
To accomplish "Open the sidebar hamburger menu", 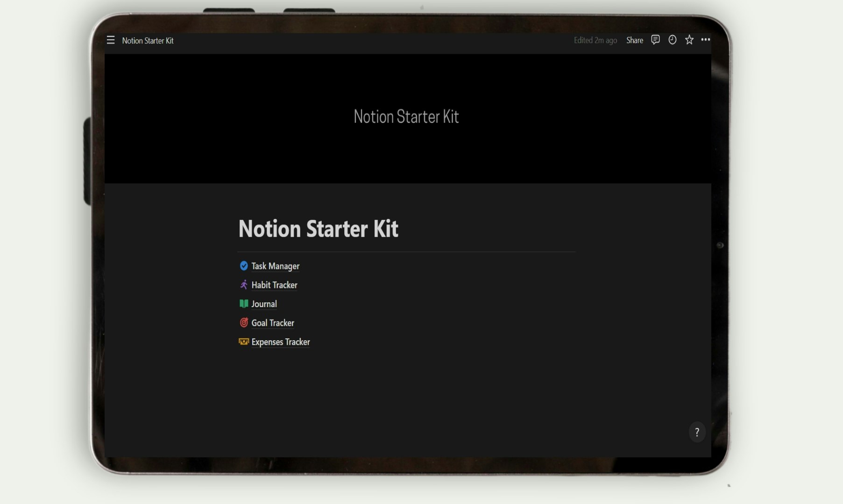I will tap(111, 40).
